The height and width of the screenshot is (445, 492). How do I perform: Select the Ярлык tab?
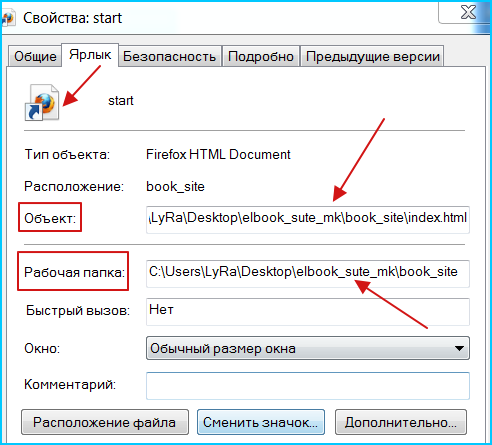point(90,55)
